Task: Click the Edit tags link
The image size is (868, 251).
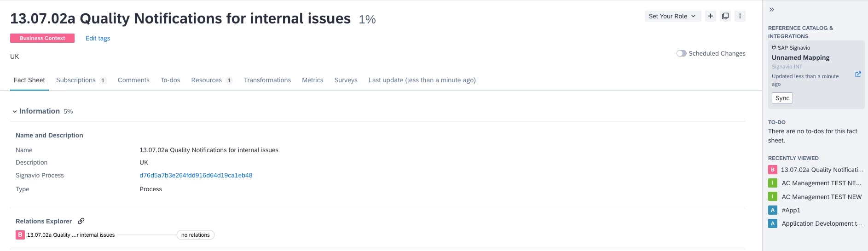Action: click(98, 38)
